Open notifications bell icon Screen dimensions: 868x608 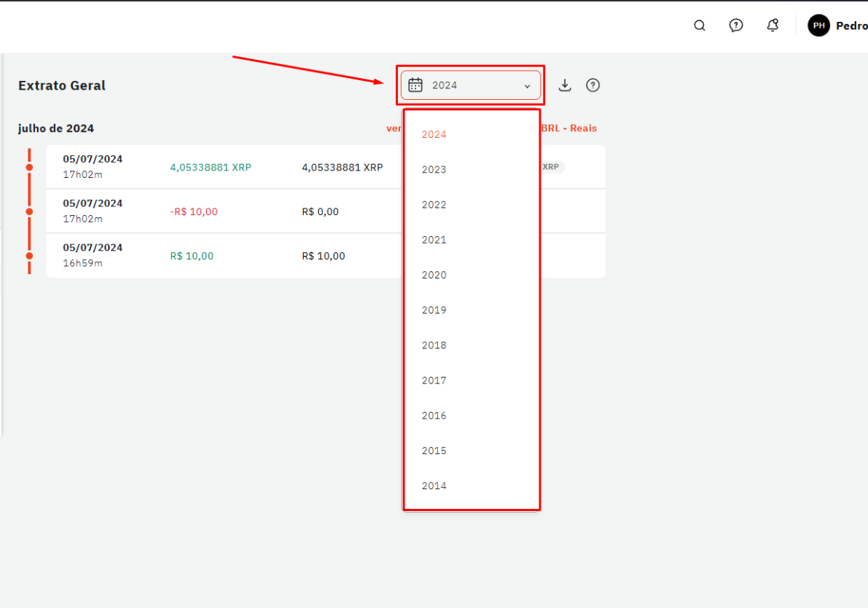tap(773, 26)
